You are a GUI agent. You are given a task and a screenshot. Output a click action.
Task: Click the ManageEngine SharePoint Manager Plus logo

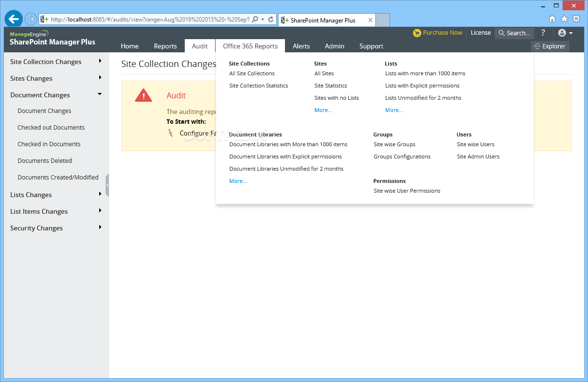pyautogui.click(x=52, y=38)
